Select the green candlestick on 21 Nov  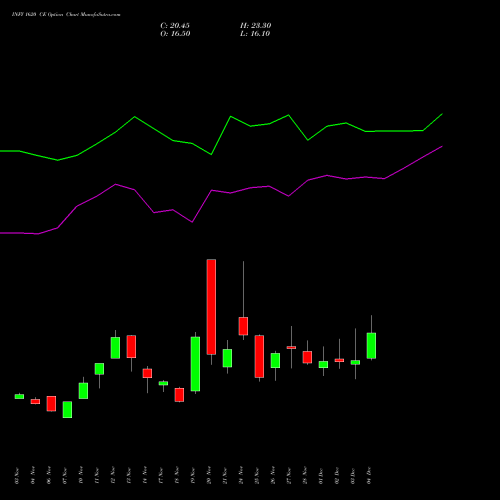(227, 358)
